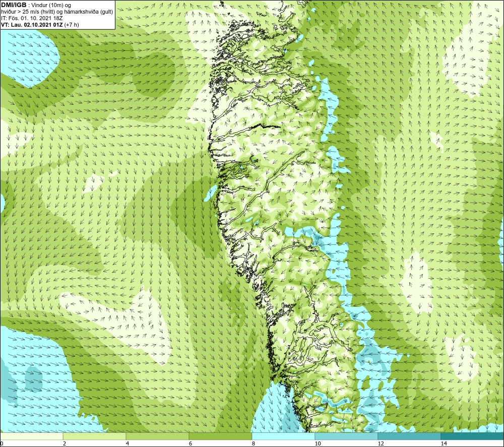Screen dimensions: 504x447
Task: Click the scale label '8'
Action: [x=254, y=444]
